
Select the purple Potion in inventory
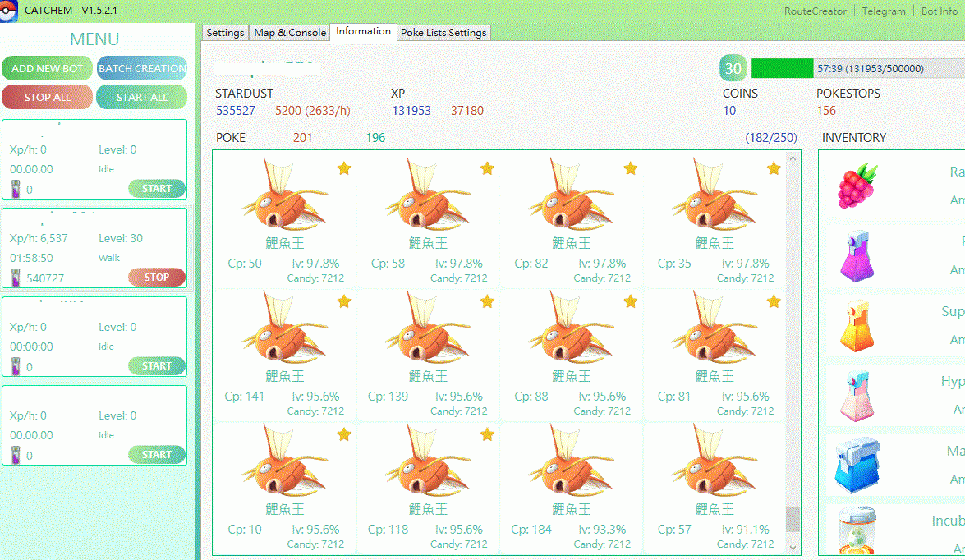pos(857,255)
